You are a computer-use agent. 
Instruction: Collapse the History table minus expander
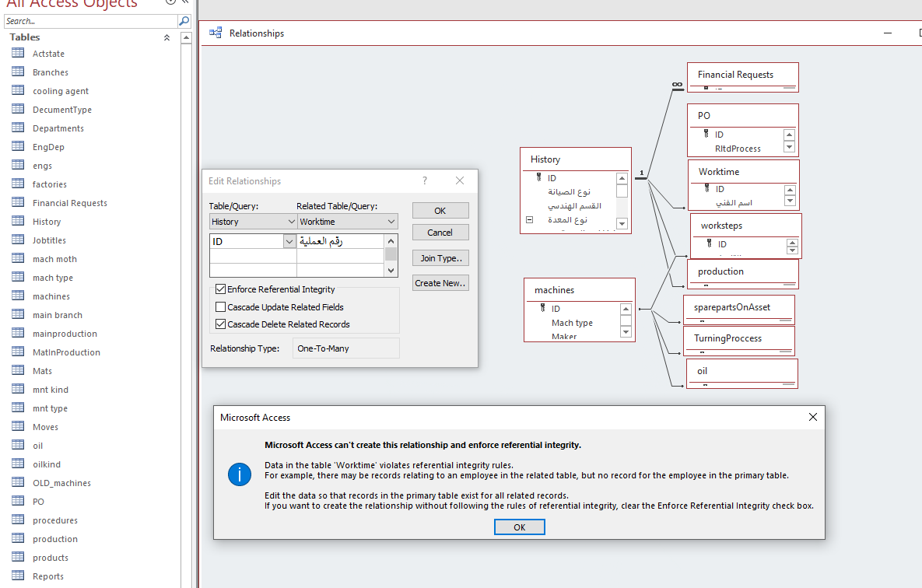529,219
